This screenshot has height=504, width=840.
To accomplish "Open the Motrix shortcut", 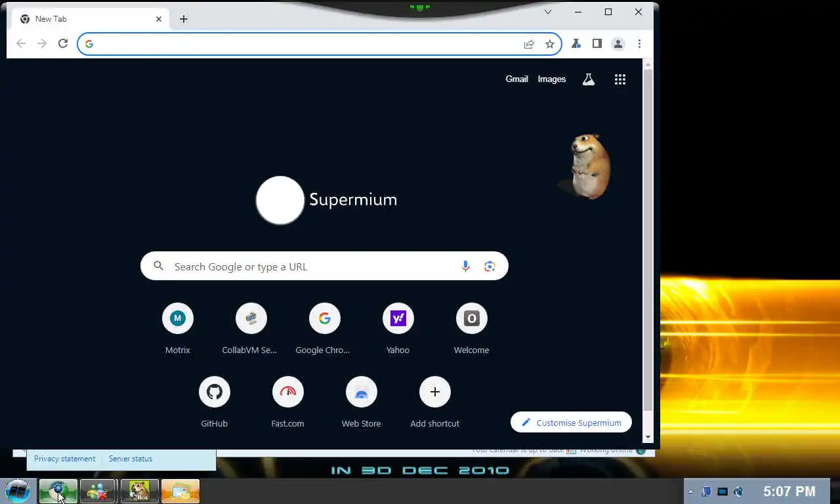I will pyautogui.click(x=178, y=328).
